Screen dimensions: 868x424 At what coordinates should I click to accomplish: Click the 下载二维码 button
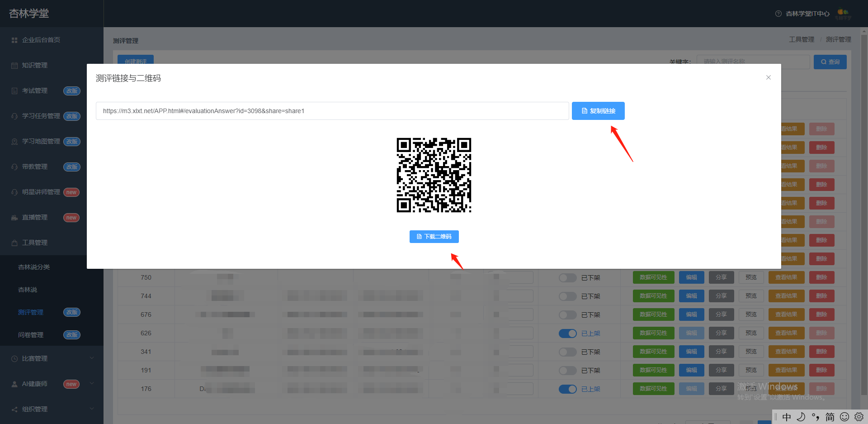pos(434,237)
